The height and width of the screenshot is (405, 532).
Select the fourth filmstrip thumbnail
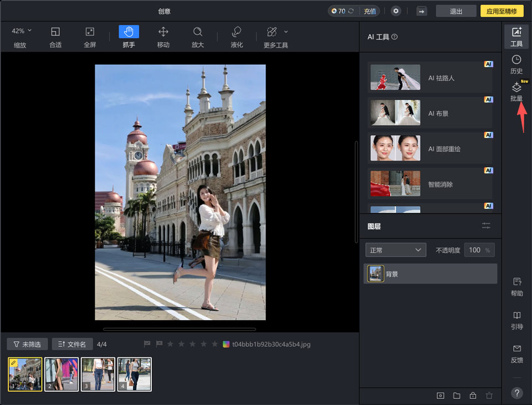click(x=134, y=374)
